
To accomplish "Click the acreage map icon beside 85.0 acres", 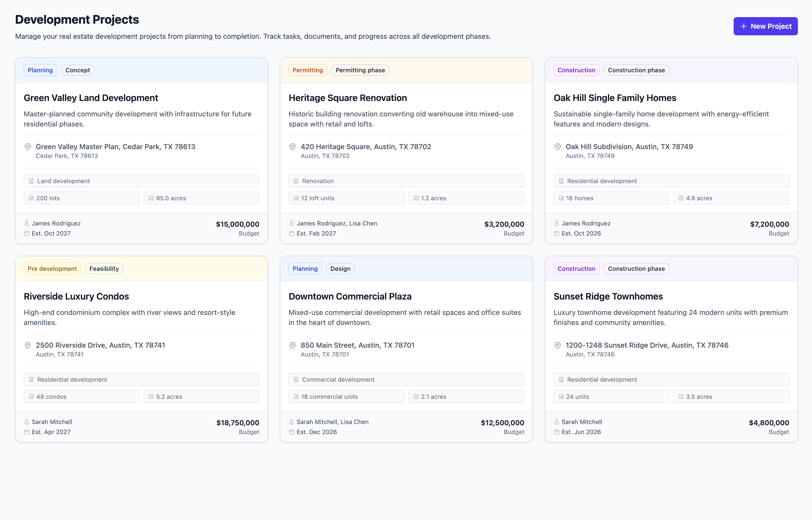I will pyautogui.click(x=151, y=198).
